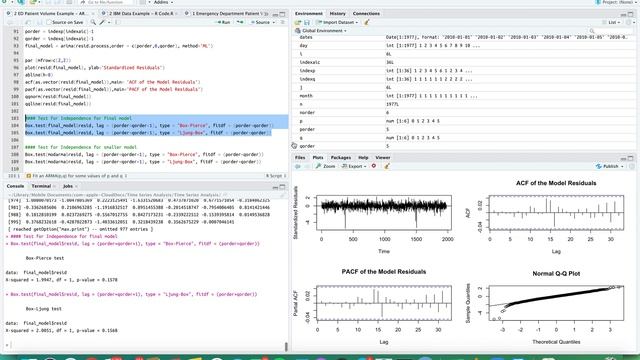Open the R Script file type selector
640x360 pixels.
point(276,176)
